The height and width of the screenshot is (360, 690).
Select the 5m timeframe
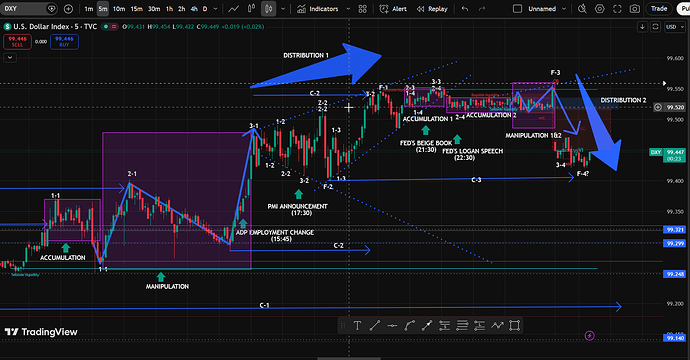103,9
